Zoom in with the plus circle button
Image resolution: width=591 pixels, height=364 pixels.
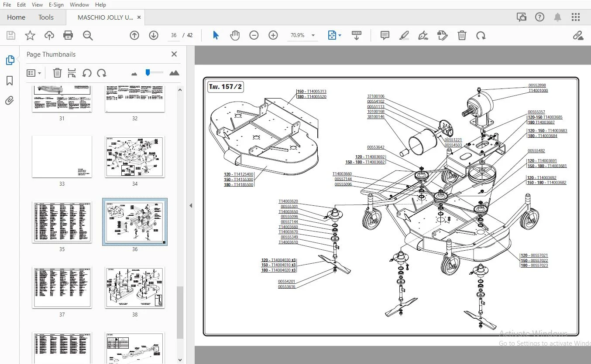click(273, 35)
